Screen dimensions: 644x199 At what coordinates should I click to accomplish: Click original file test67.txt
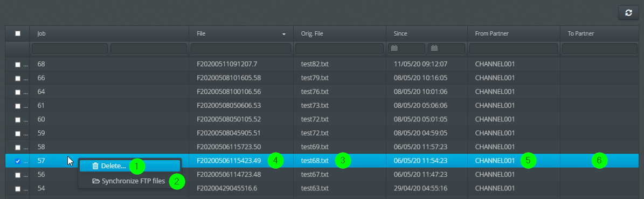(x=315, y=174)
